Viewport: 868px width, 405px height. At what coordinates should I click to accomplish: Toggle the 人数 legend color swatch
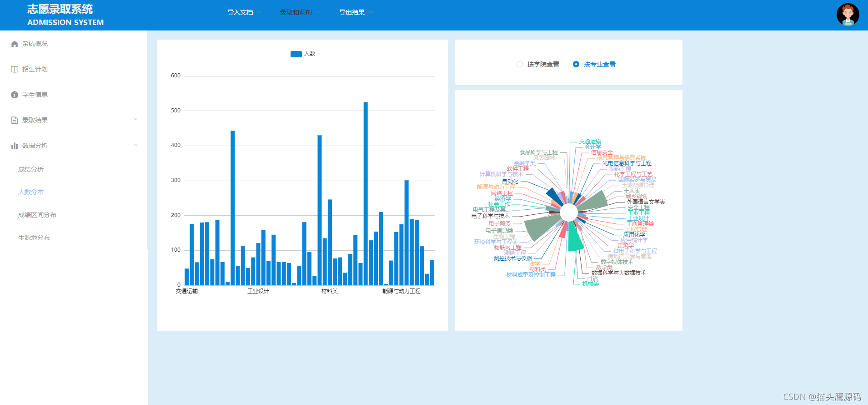pos(296,54)
